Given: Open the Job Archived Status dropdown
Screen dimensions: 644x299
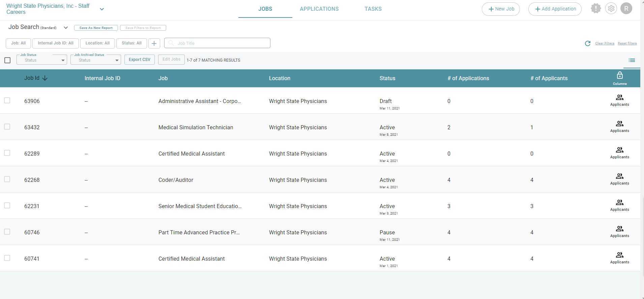Looking at the screenshot, I should tap(96, 60).
